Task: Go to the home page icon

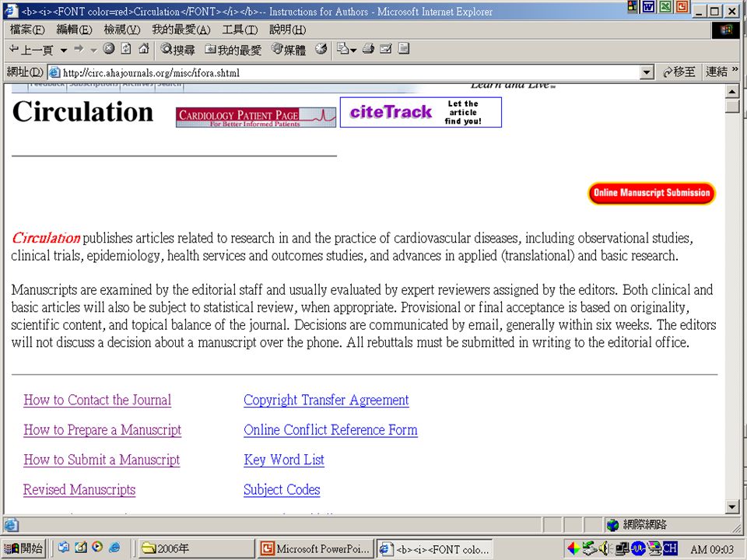Action: [x=143, y=48]
